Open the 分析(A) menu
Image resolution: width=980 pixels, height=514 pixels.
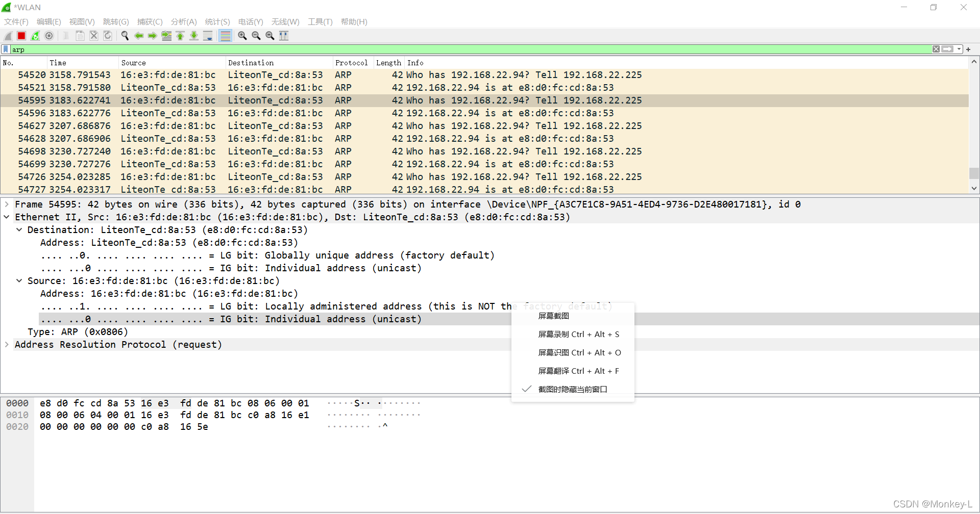(x=184, y=22)
